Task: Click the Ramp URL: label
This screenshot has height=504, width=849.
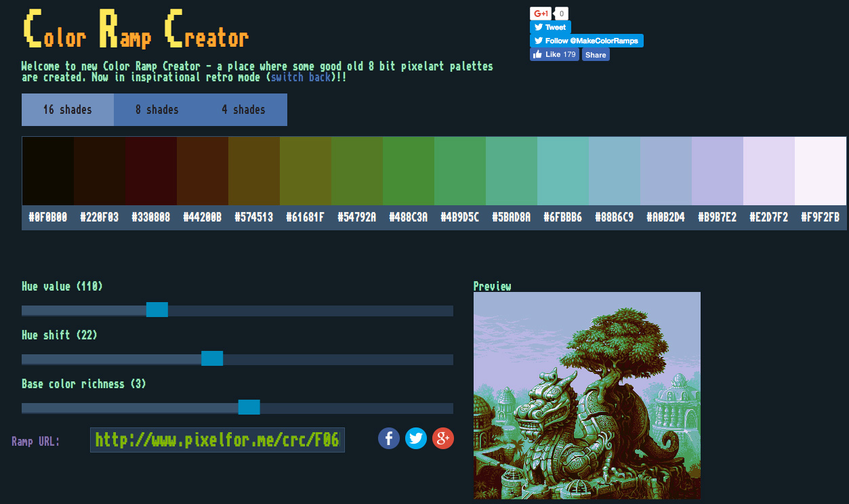Action: [x=36, y=442]
